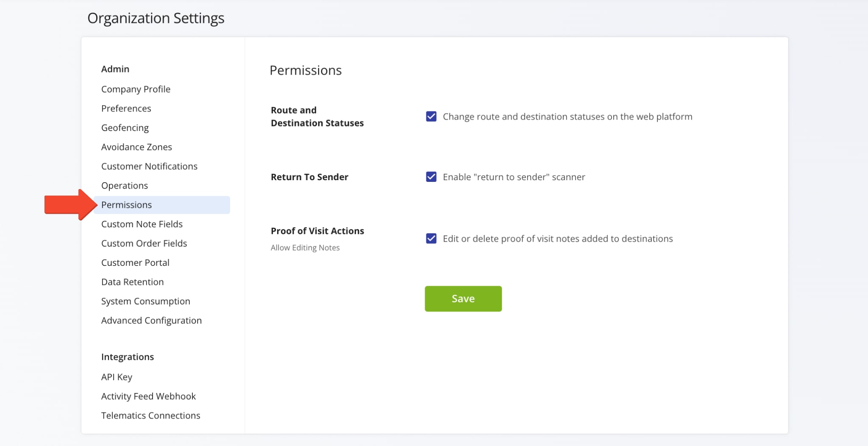Open Custom Note Fields

pos(142,224)
